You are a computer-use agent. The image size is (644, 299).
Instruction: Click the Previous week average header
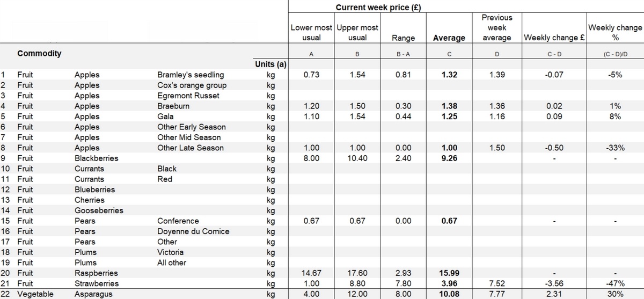(497, 28)
